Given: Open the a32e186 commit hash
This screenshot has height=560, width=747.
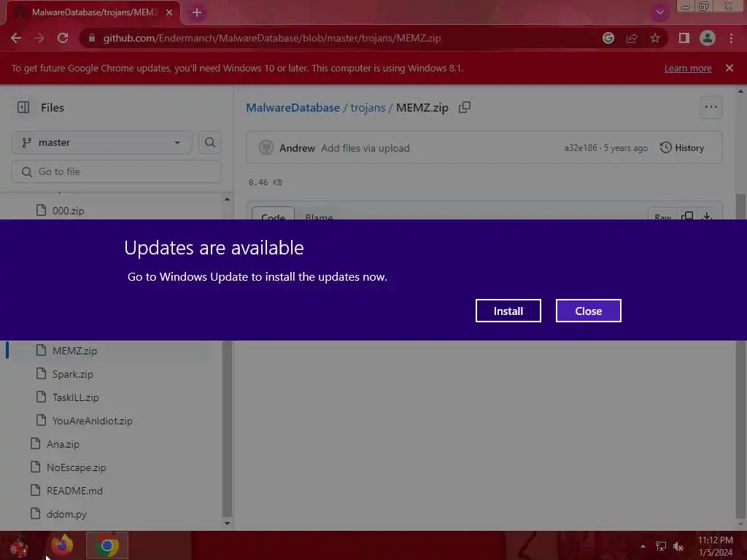Looking at the screenshot, I should pyautogui.click(x=580, y=148).
